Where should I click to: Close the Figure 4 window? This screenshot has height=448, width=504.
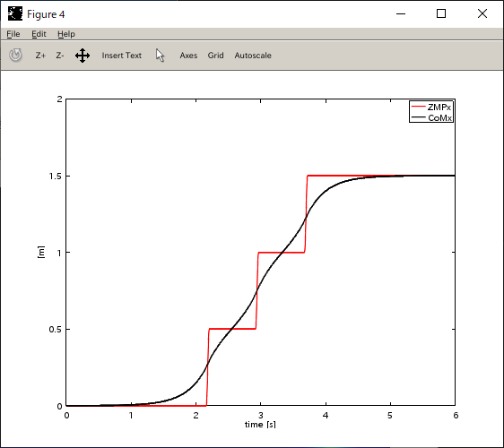coord(482,13)
